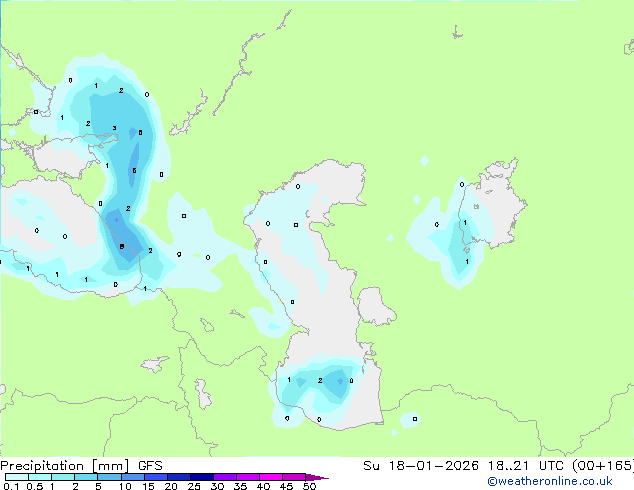Click the '(00+165)' forecast offset text
634x490 pixels.
click(603, 466)
